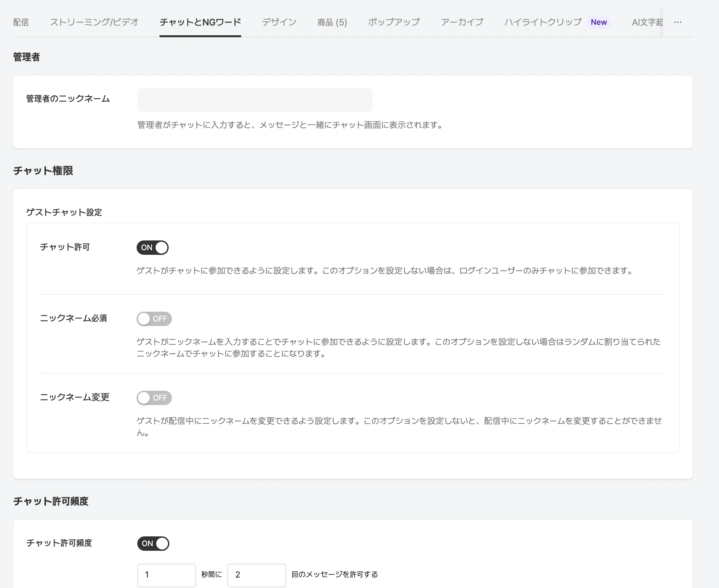This screenshot has width=719, height=588.
Task: Switch to the アーカイブ tab
Action: pyautogui.click(x=462, y=22)
